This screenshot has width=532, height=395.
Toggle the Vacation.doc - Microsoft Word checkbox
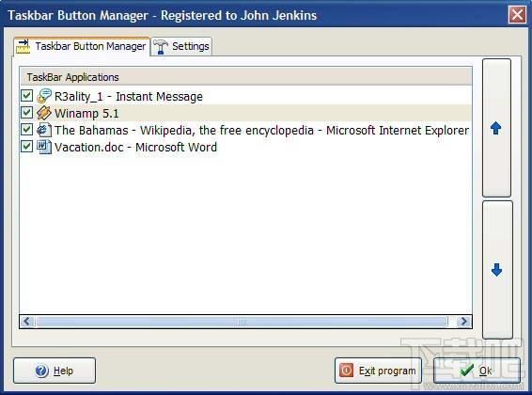click(26, 147)
